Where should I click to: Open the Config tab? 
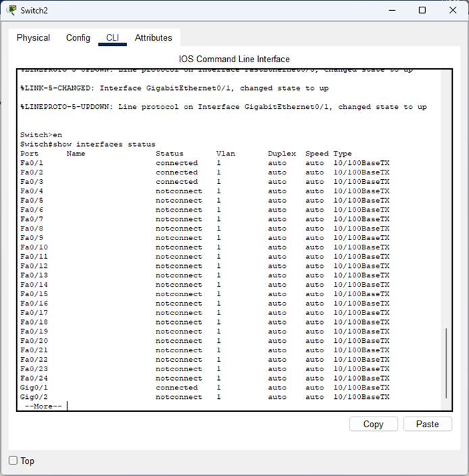(78, 38)
